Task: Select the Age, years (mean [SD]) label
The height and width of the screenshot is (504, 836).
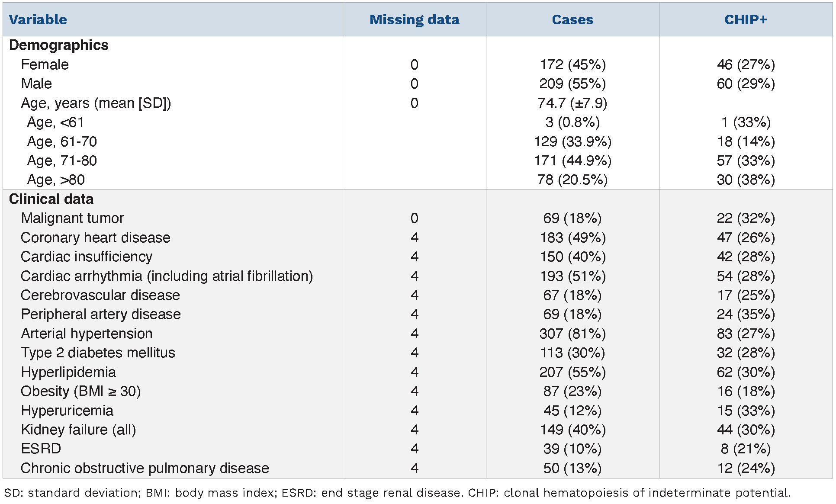Action: tap(96, 103)
